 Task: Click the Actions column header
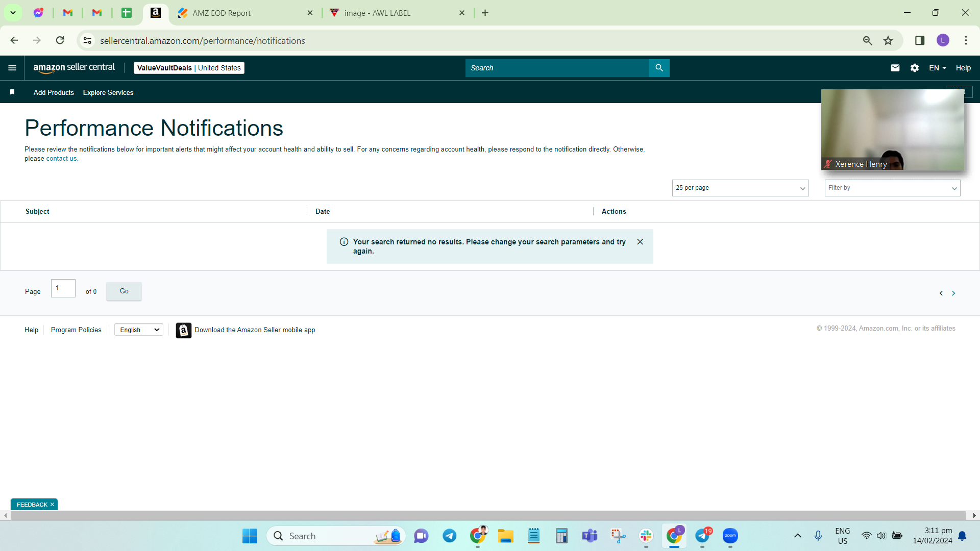614,211
